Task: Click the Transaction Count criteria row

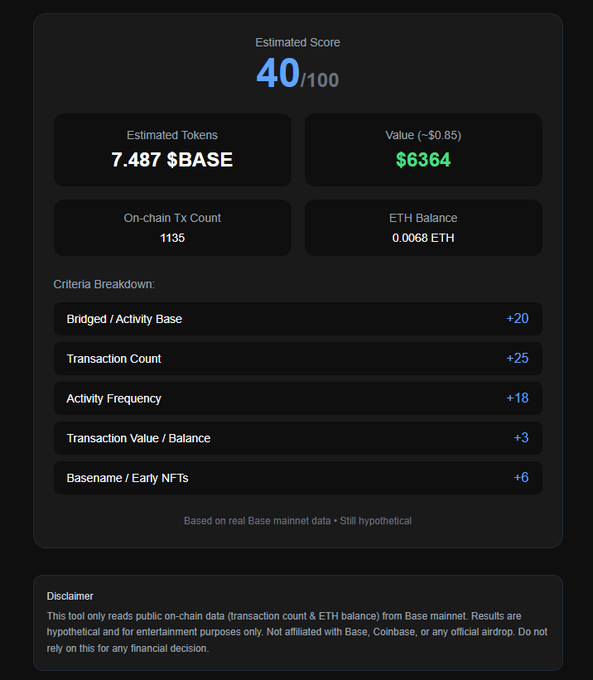Action: [298, 359]
